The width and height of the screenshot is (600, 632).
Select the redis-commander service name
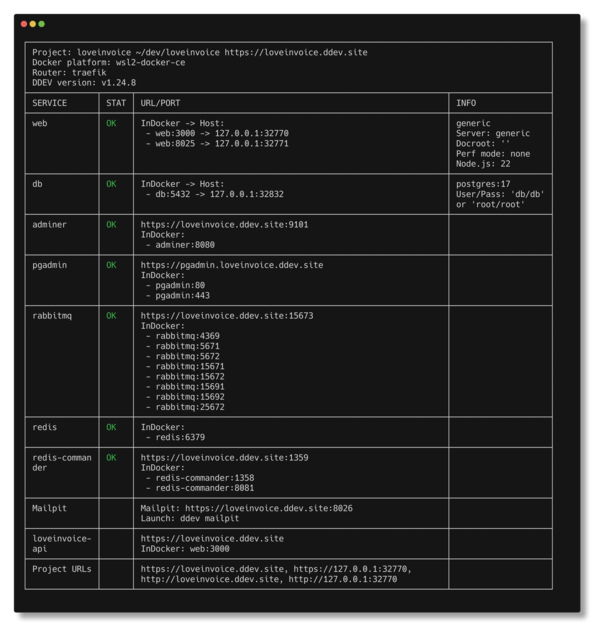pyautogui.click(x=62, y=463)
